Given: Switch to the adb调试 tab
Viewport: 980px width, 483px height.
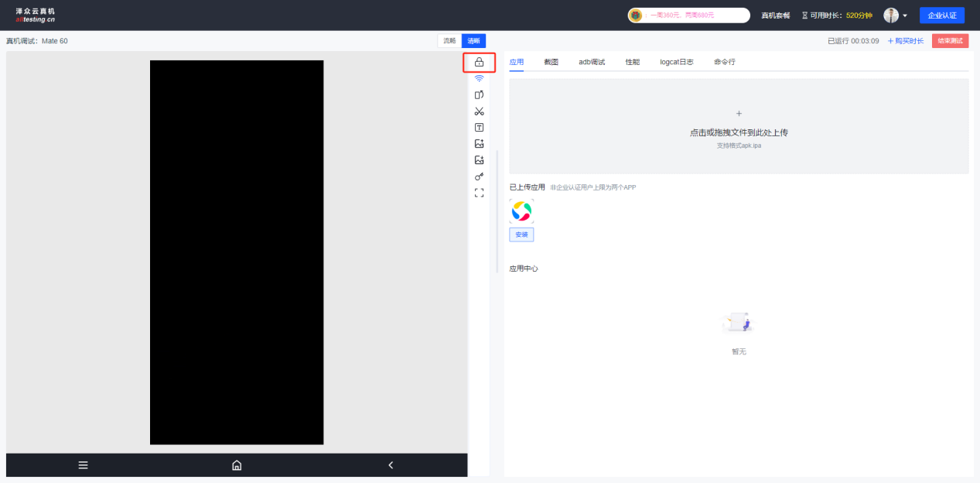Looking at the screenshot, I should [592, 62].
